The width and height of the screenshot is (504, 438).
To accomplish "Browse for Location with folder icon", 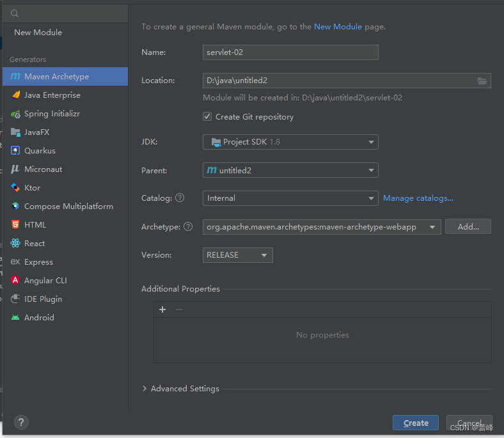I will pyautogui.click(x=482, y=81).
